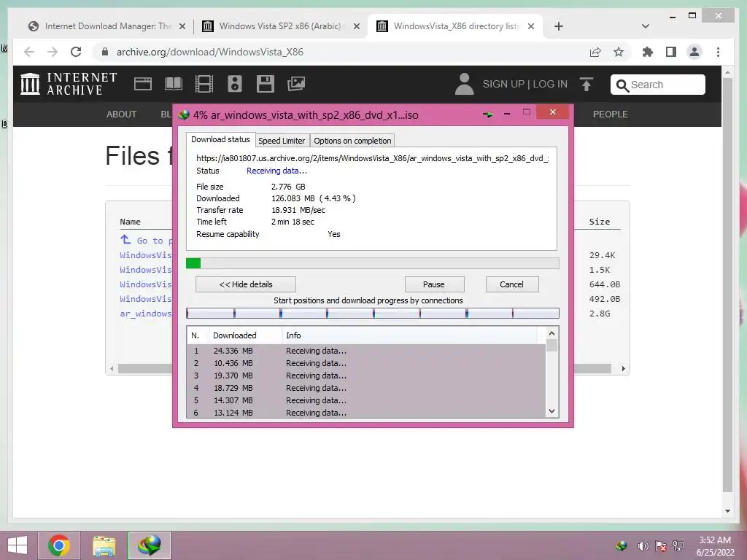This screenshot has width=747, height=560.
Task: Click the Windows Start button
Action: click(x=18, y=545)
